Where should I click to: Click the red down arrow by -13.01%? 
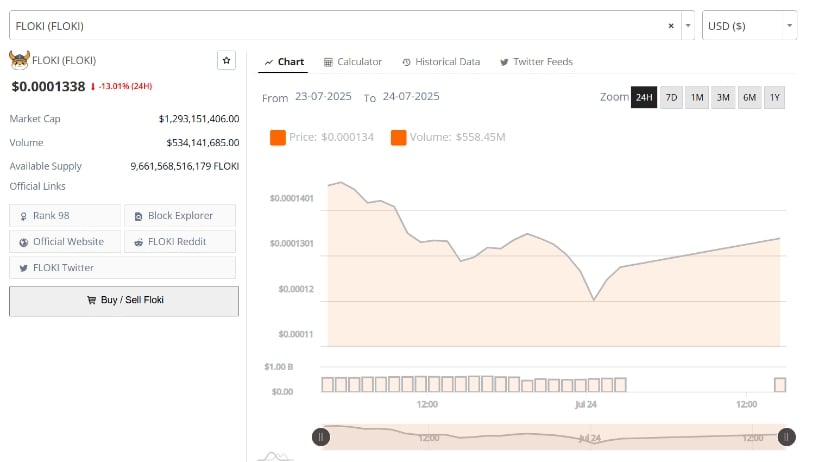click(93, 87)
